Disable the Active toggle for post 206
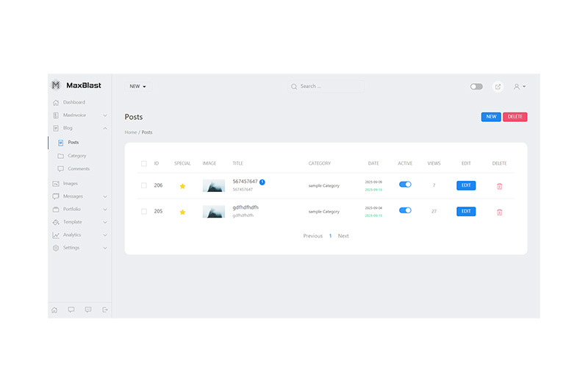588x392 pixels. [x=405, y=185]
